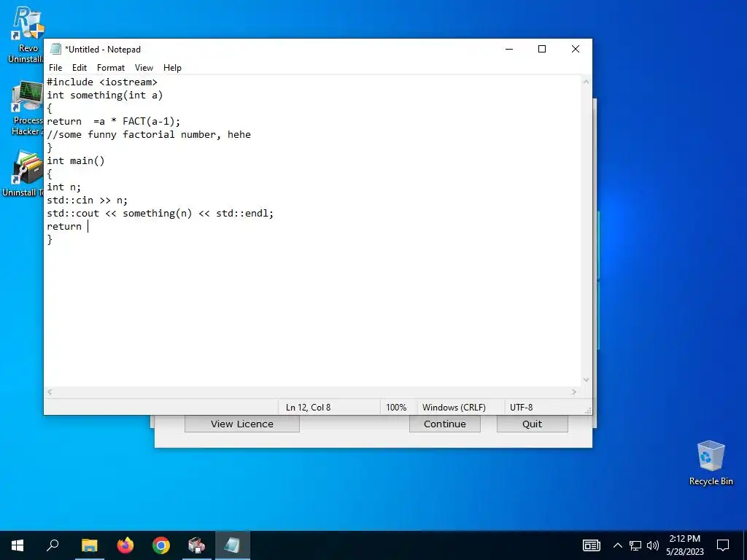Launch Firefox from taskbar
747x560 pixels.
point(125,545)
